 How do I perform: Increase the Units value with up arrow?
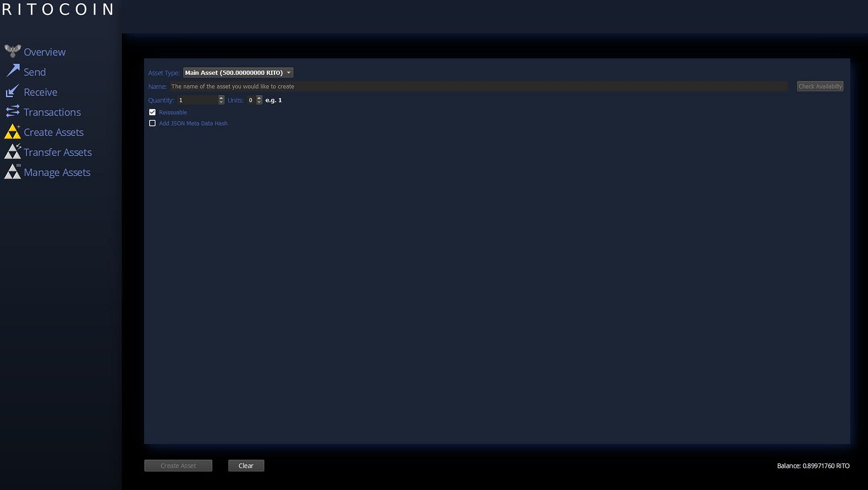point(259,98)
